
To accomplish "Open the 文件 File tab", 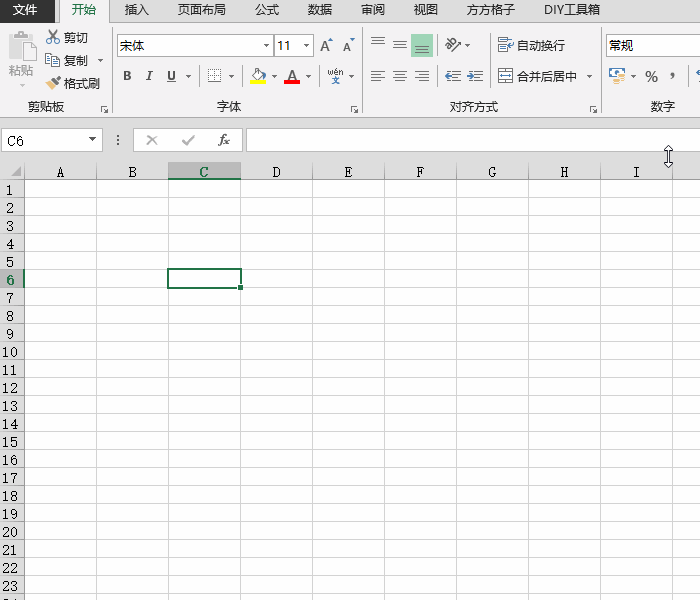I will coord(25,10).
